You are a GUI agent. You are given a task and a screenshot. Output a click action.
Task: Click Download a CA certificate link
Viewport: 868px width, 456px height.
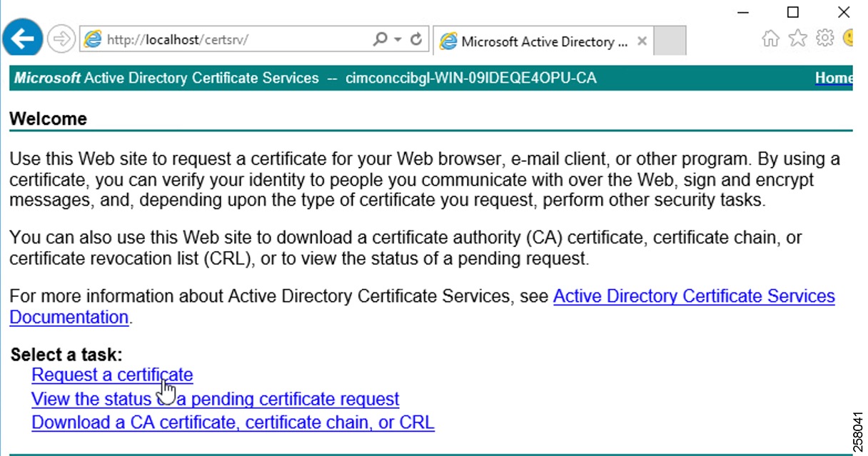(233, 422)
